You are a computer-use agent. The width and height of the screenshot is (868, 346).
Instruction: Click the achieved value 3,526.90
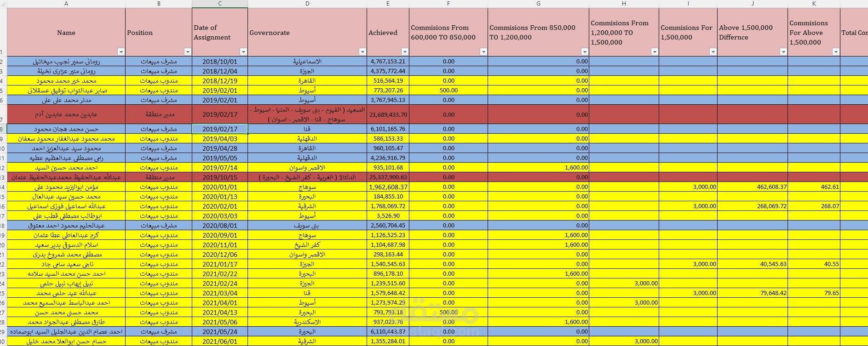[x=388, y=216]
